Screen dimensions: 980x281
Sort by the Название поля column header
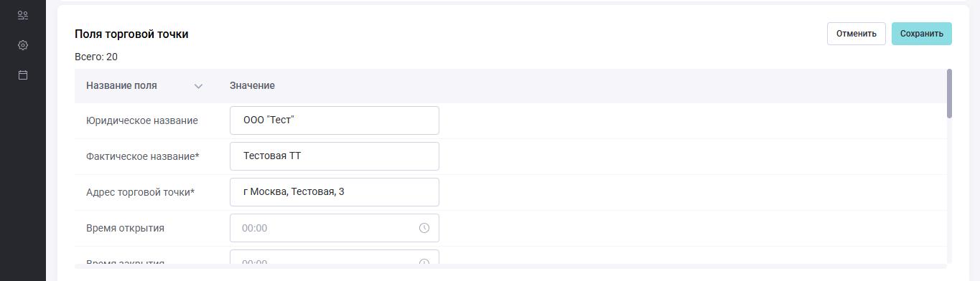[121, 85]
